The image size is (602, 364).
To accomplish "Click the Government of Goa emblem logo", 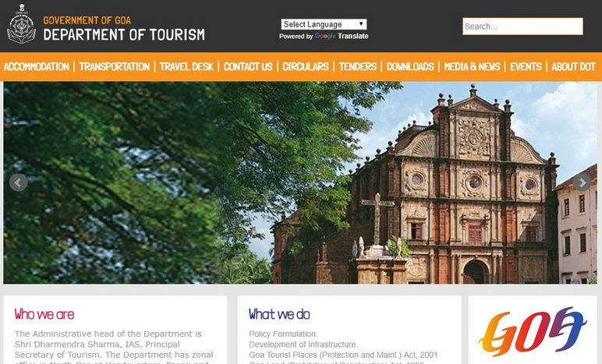I will point(21,24).
